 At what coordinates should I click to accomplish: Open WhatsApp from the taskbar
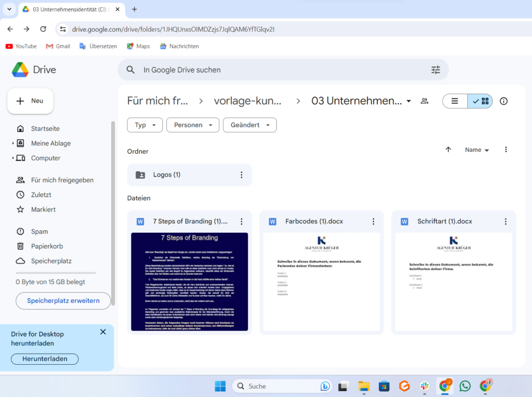465,386
